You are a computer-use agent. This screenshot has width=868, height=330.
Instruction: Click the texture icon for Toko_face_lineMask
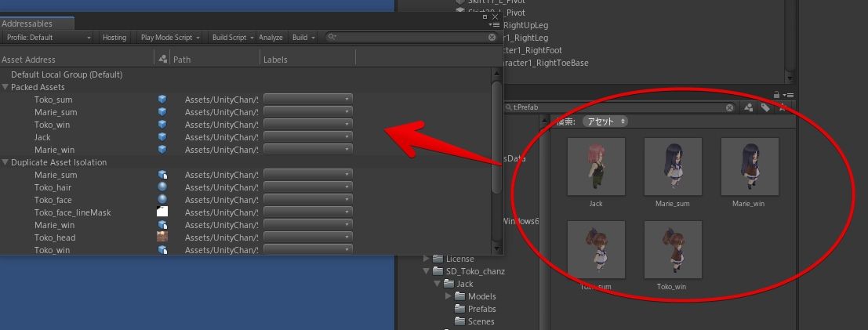pos(162,212)
